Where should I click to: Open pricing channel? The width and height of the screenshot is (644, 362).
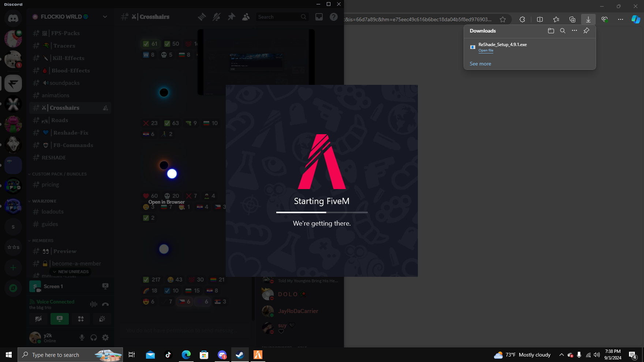(70, 185)
